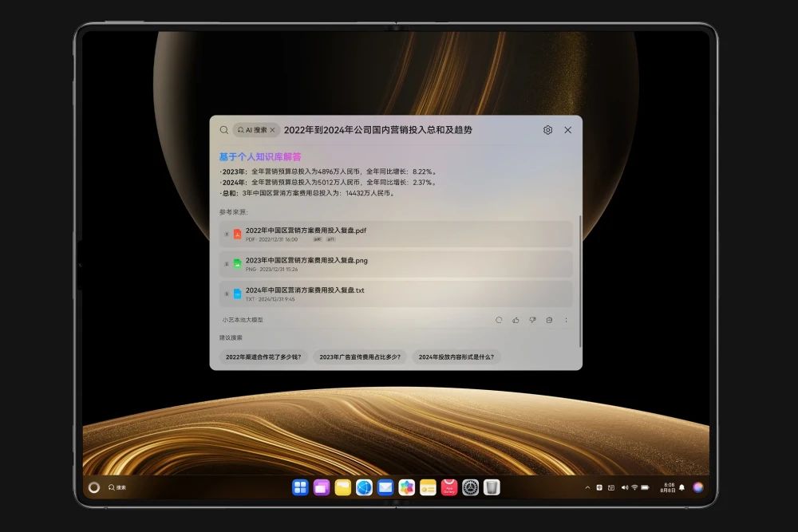Check the battery status icon
The height and width of the screenshot is (532, 798).
point(645,487)
